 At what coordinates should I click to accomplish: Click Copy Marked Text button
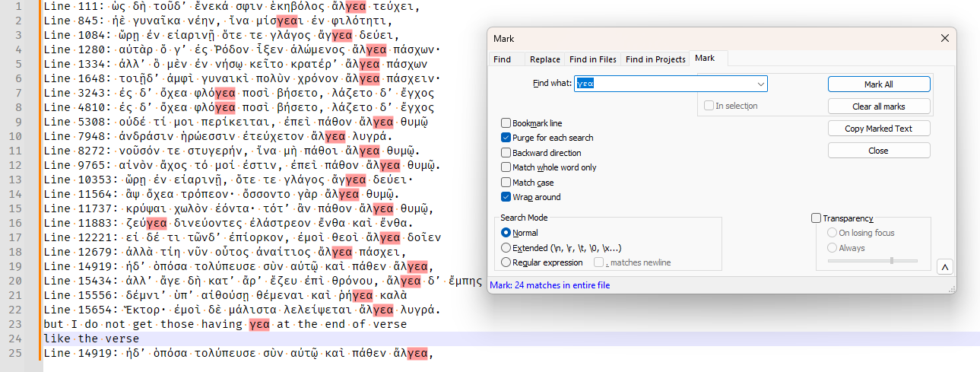[x=879, y=129]
